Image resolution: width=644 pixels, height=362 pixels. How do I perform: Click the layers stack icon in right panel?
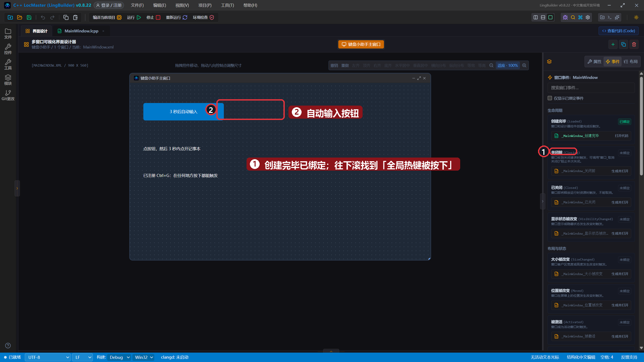(549, 62)
